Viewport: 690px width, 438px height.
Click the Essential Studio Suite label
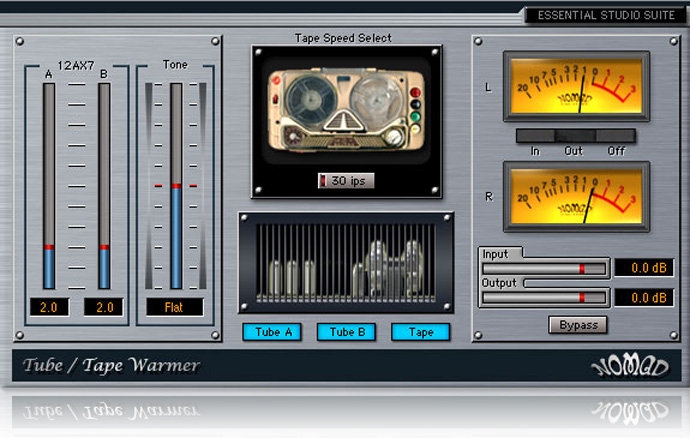point(606,15)
